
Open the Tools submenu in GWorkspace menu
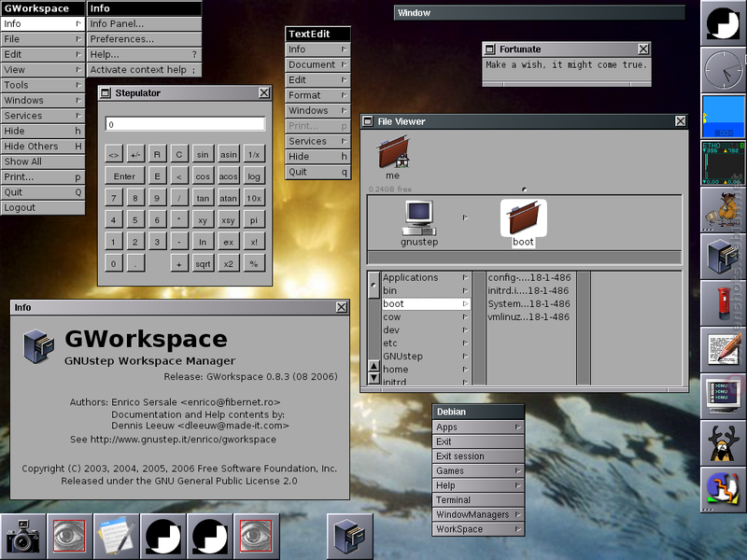click(x=42, y=85)
